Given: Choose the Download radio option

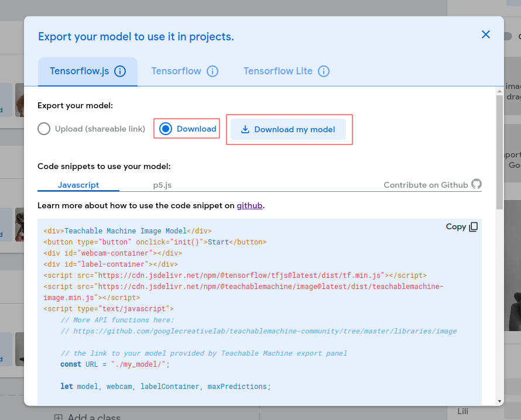Looking at the screenshot, I should click(x=187, y=129).
